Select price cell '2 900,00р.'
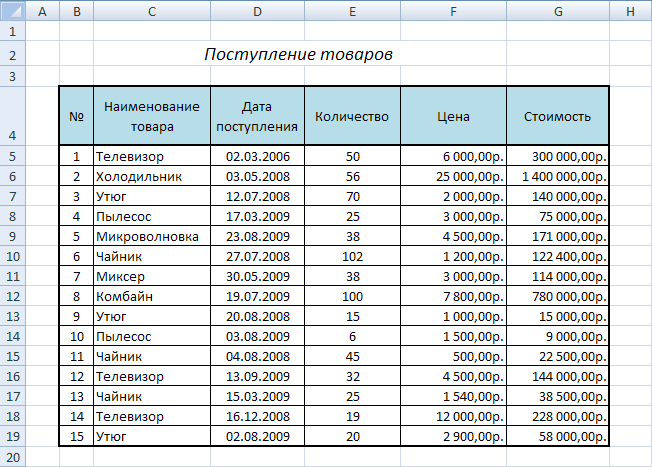 point(454,436)
